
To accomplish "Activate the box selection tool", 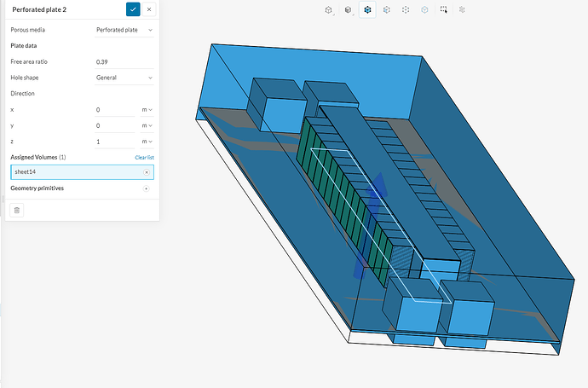I will (443, 10).
